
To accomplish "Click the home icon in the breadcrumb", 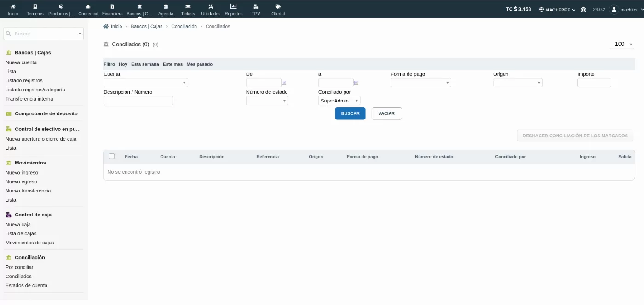I will [106, 26].
